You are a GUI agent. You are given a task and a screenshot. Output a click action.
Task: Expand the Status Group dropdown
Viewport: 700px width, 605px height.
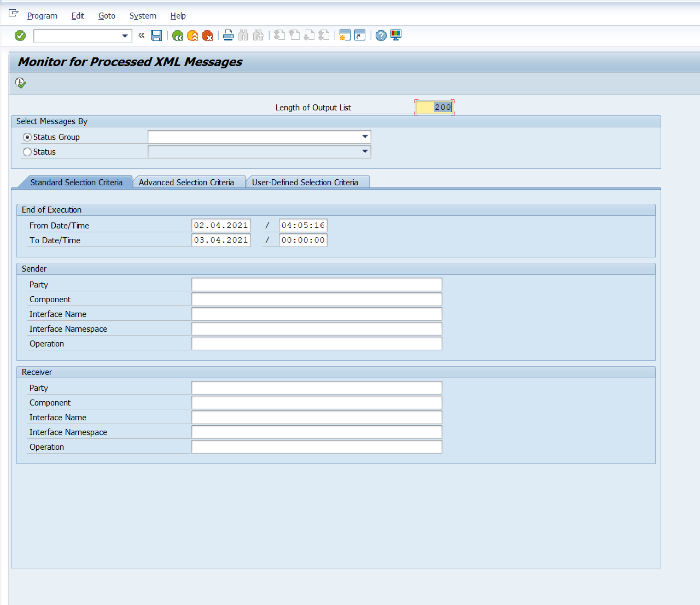[x=365, y=137]
